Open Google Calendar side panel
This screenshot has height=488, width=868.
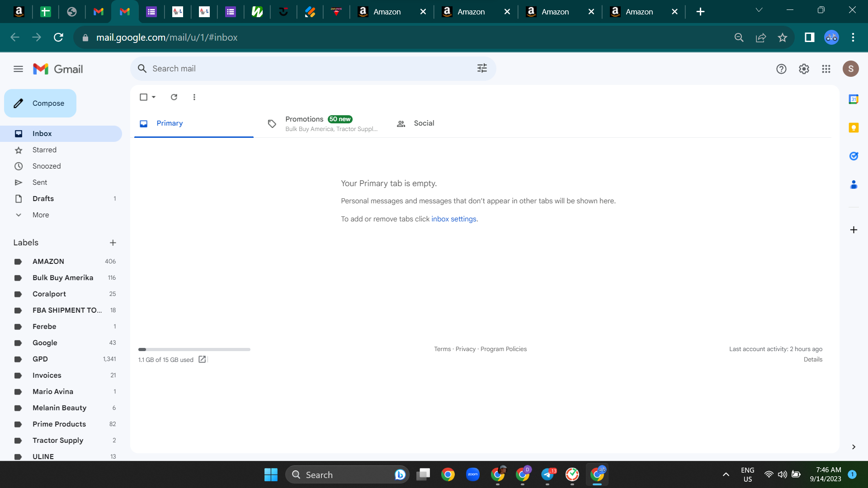[853, 99]
